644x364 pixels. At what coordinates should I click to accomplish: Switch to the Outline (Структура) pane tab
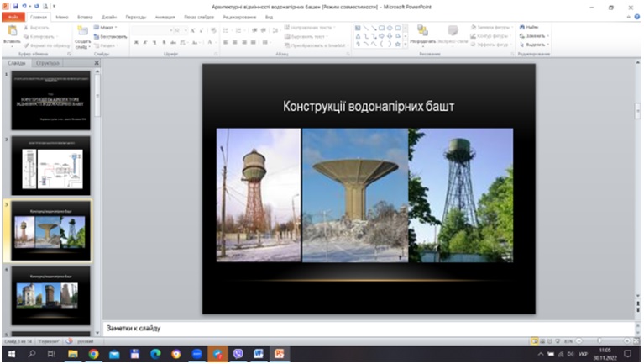47,63
